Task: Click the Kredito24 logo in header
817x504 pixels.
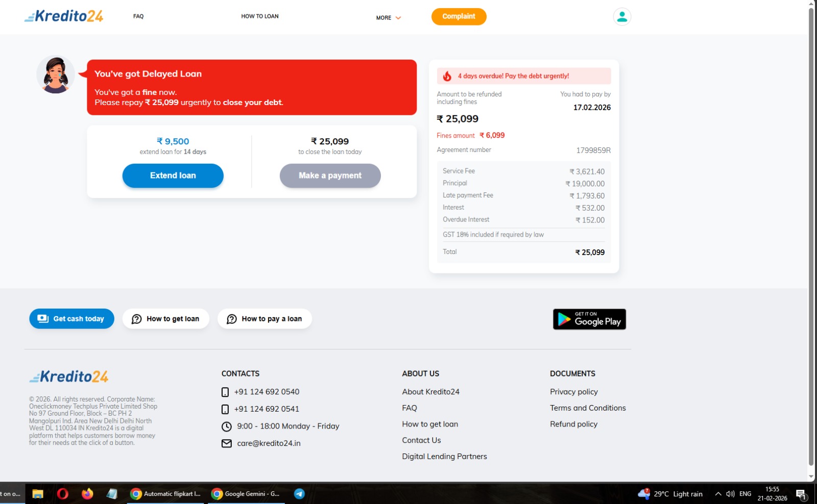Action: pos(64,16)
